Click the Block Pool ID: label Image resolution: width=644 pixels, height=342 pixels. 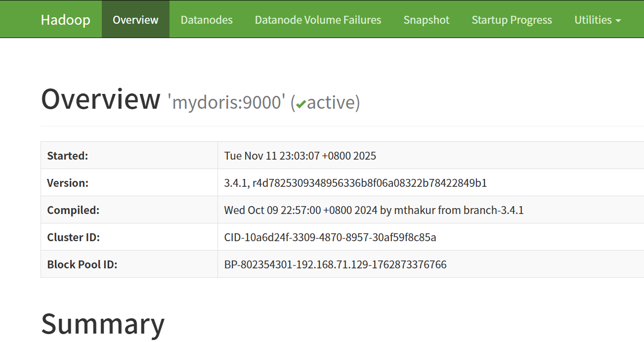pos(82,264)
